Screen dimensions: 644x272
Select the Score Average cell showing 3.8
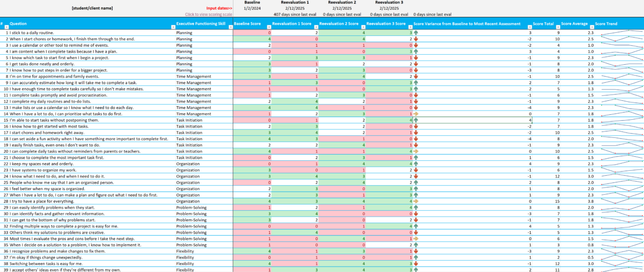(577, 201)
